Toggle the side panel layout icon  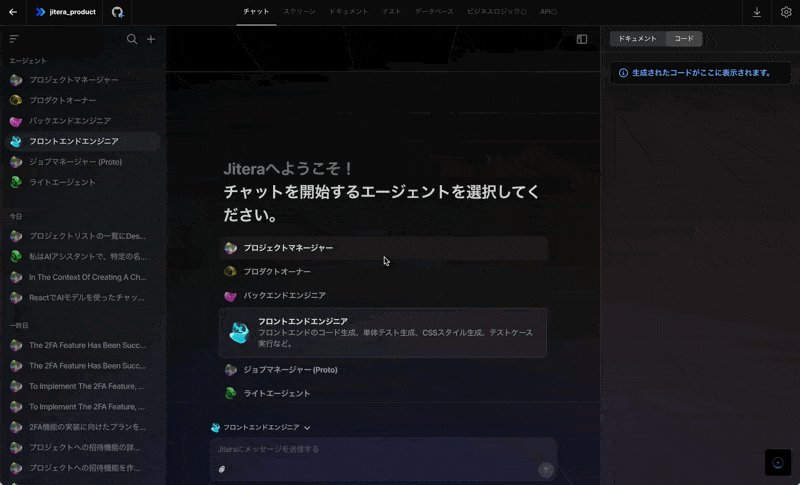(582, 39)
